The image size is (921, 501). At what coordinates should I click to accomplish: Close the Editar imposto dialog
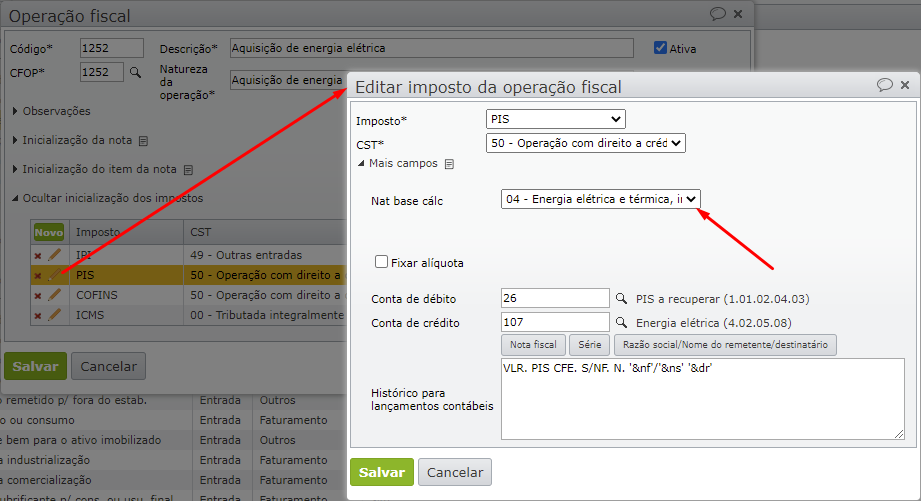click(x=905, y=85)
